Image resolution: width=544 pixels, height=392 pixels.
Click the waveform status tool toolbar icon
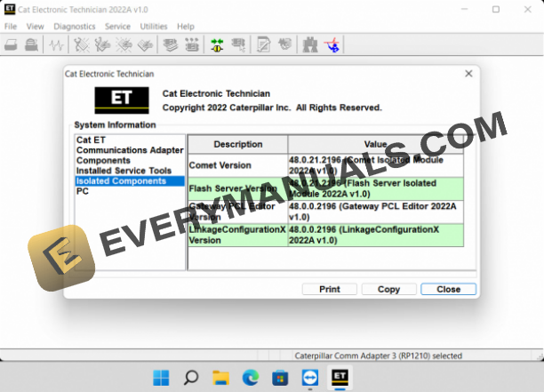pyautogui.click(x=59, y=44)
